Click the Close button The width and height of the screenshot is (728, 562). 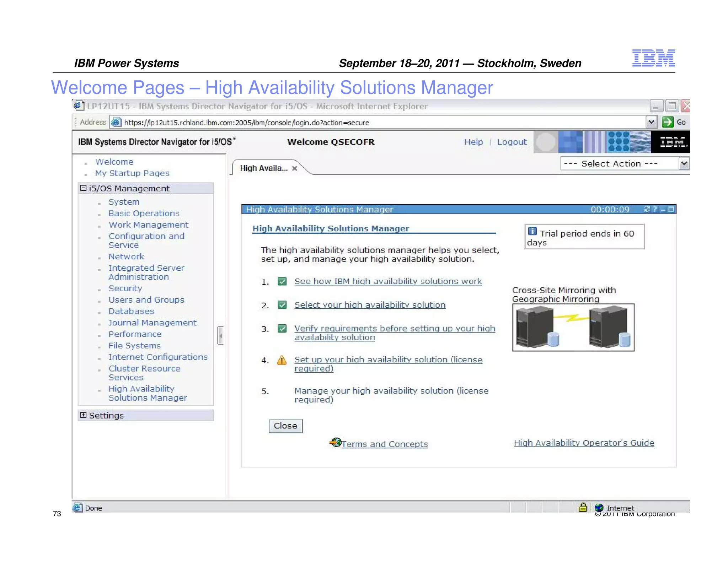pos(285,426)
